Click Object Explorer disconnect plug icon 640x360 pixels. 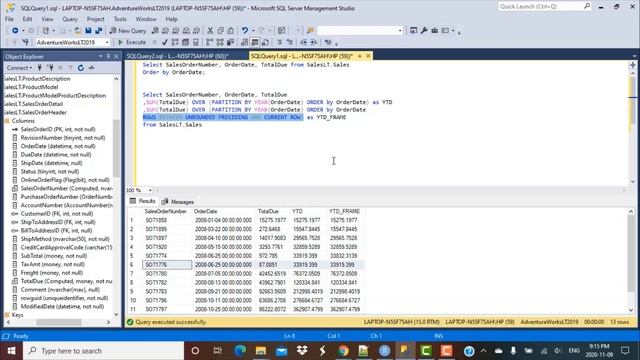(50, 68)
